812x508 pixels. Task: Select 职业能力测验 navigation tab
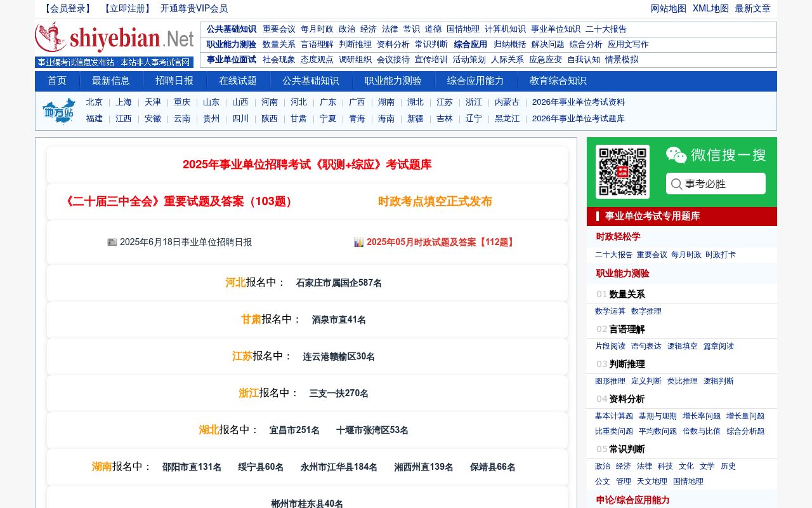tap(393, 81)
